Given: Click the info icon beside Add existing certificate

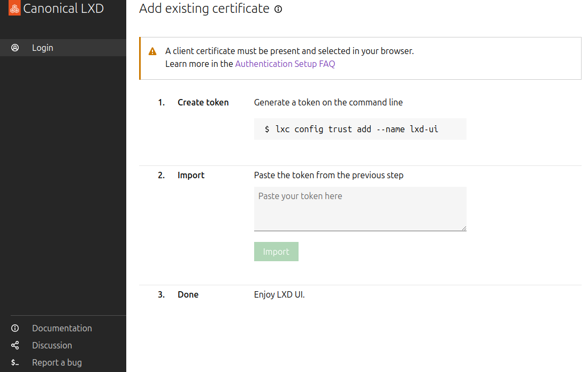Looking at the screenshot, I should (278, 9).
